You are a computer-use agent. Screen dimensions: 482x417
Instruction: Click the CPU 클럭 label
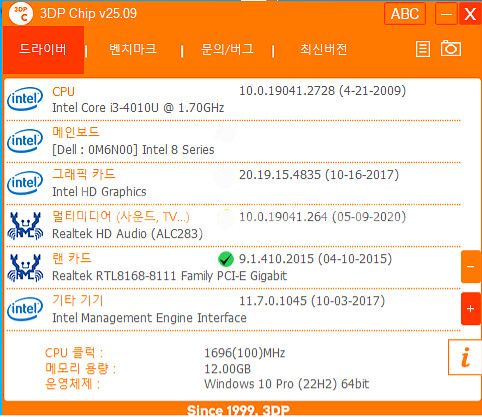click(74, 352)
